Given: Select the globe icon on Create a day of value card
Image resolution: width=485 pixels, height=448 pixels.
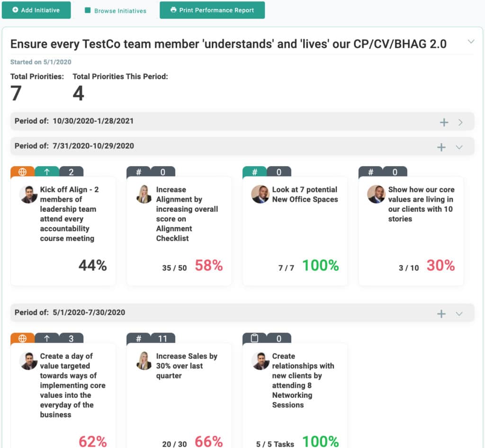Looking at the screenshot, I should point(22,339).
